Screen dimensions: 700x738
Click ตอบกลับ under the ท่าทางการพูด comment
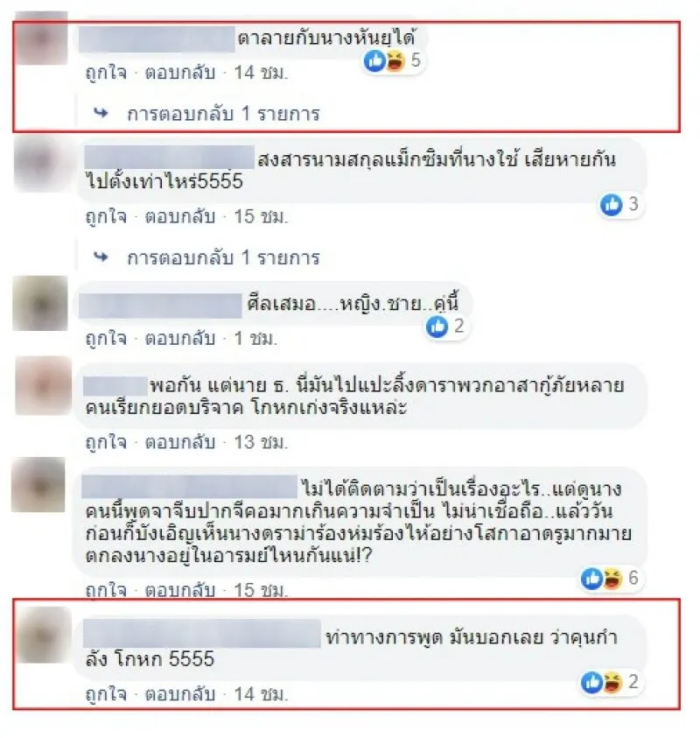(180, 695)
